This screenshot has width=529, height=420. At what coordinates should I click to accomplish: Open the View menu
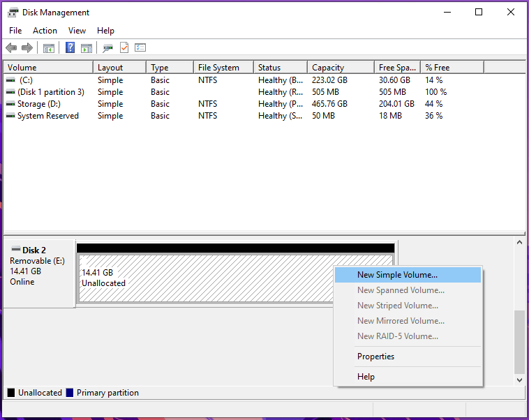click(x=77, y=31)
